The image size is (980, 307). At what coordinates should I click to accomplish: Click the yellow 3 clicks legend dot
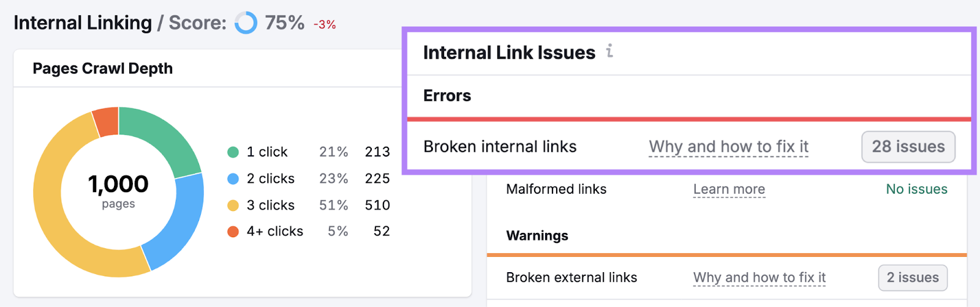click(x=233, y=205)
